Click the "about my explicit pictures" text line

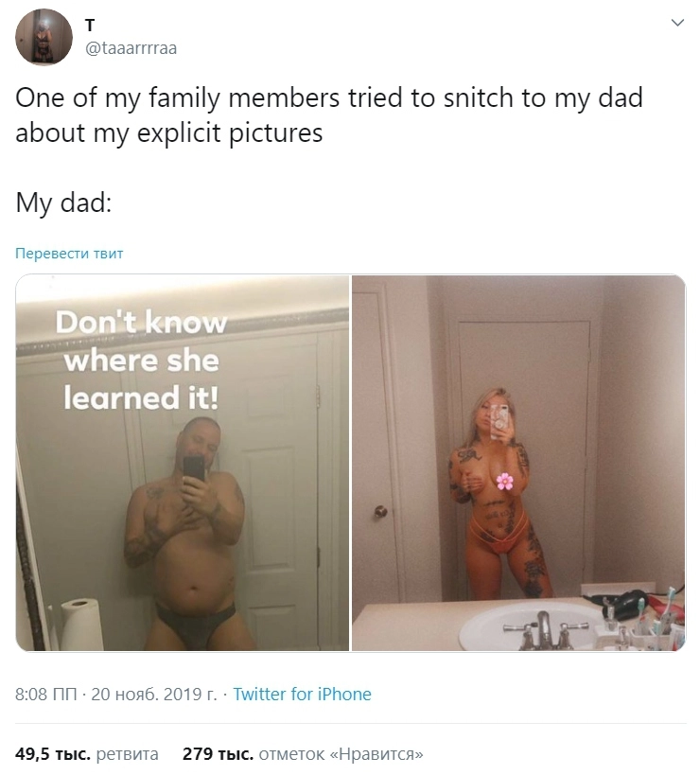point(169,133)
